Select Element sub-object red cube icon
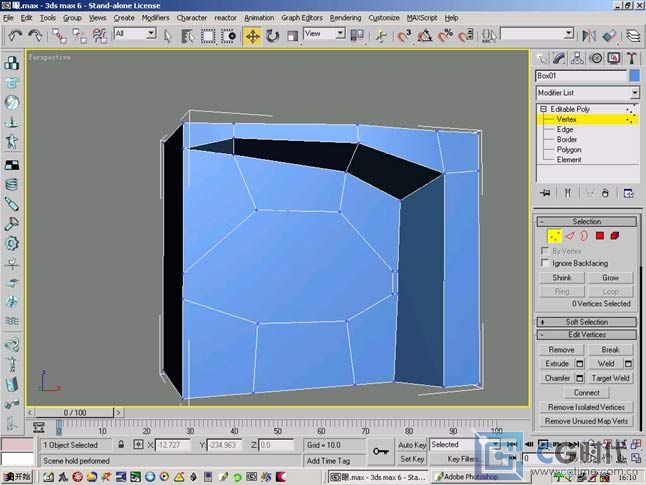The image size is (646, 485). 615,236
